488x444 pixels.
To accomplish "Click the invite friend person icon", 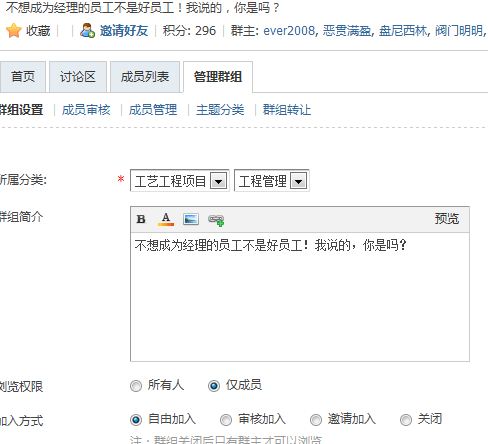I will [87, 30].
